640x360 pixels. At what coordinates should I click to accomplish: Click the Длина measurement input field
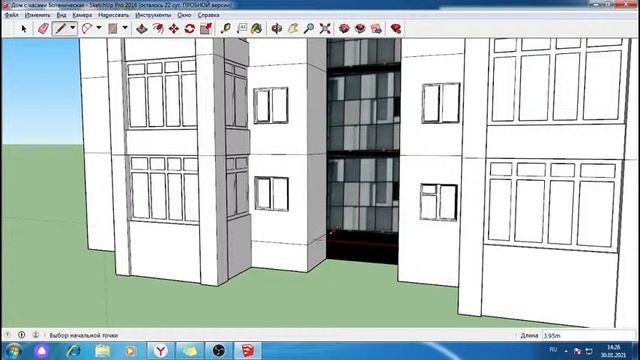[x=589, y=336]
